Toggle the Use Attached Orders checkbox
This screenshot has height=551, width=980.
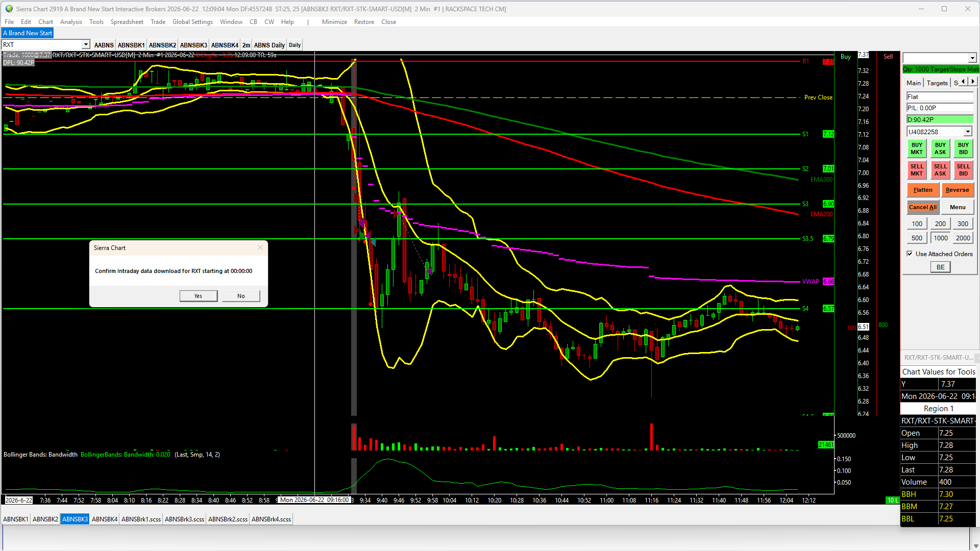click(x=910, y=254)
